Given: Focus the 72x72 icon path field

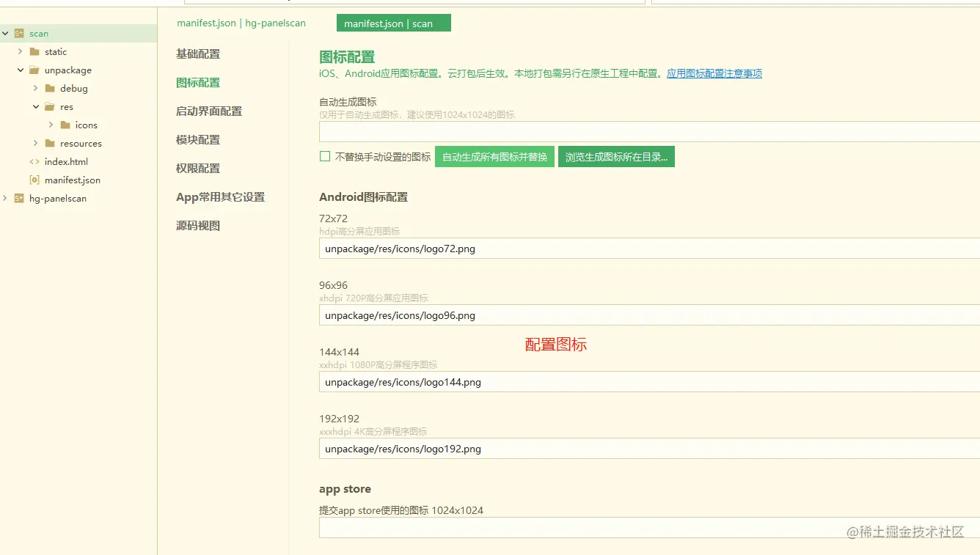Looking at the screenshot, I should coord(649,249).
